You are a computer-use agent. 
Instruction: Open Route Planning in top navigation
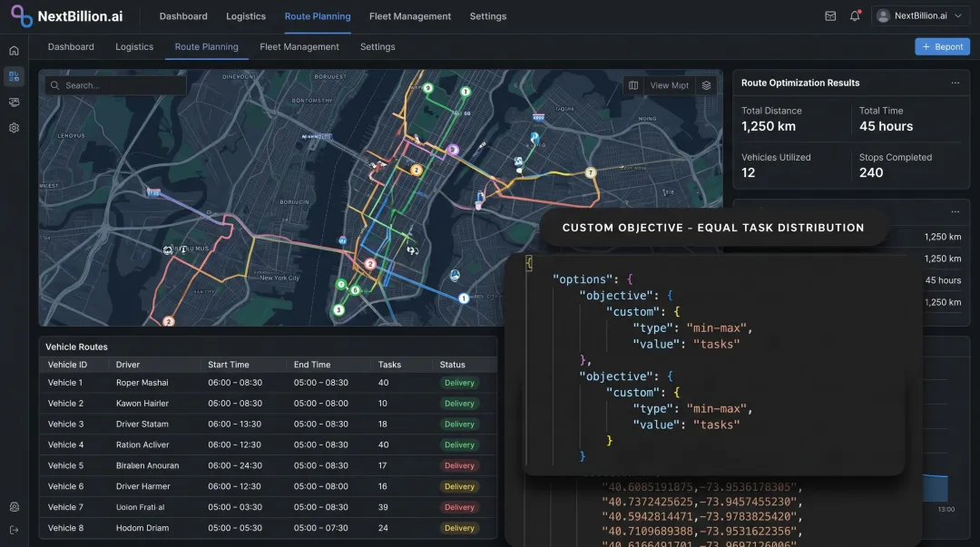coord(318,16)
